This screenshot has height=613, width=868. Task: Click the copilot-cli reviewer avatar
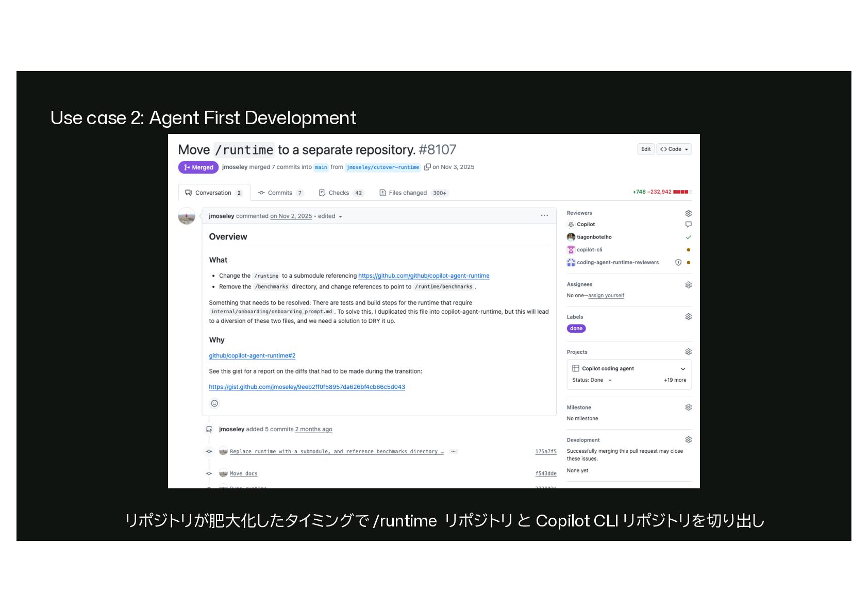point(571,250)
